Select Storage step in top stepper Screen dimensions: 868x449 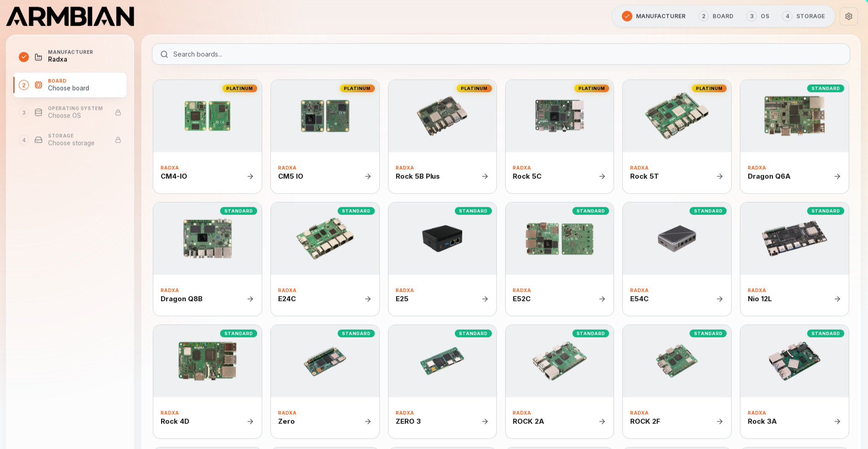(x=803, y=16)
